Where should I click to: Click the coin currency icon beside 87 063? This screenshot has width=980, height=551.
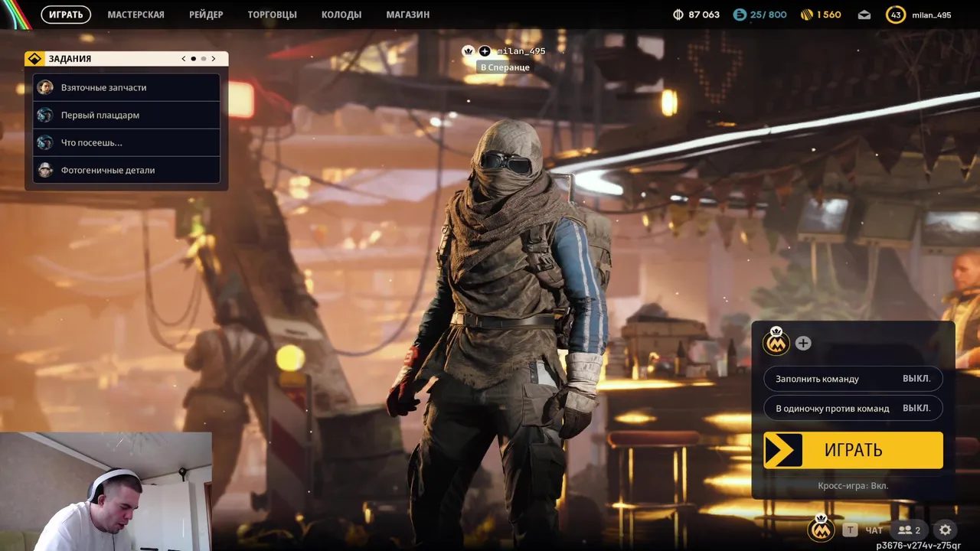[678, 15]
